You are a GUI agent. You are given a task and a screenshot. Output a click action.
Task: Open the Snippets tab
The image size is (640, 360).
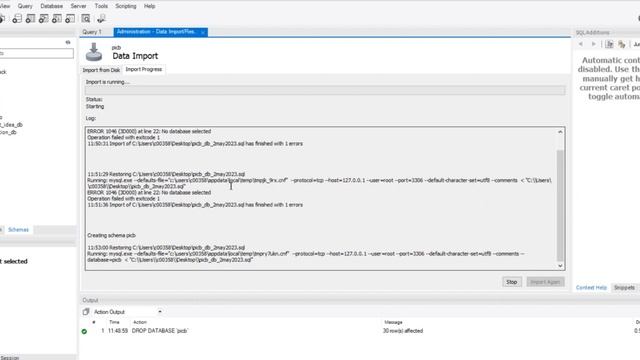point(624,288)
